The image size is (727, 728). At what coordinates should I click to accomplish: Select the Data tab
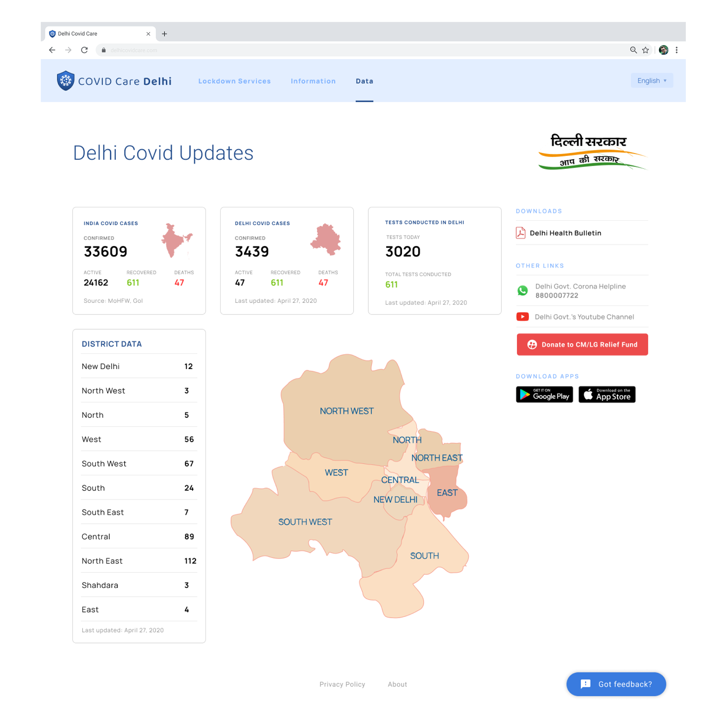pyautogui.click(x=364, y=81)
